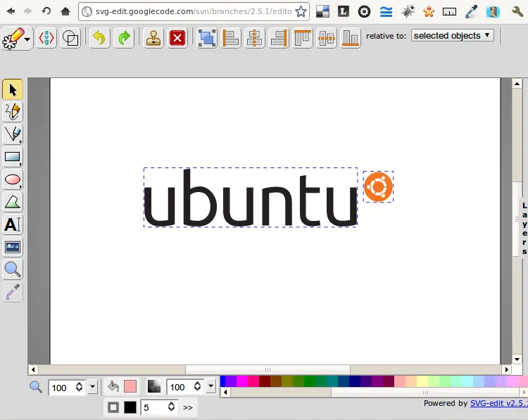Adjust the zoom level stepper arrows
The image size is (528, 420).
point(80,387)
